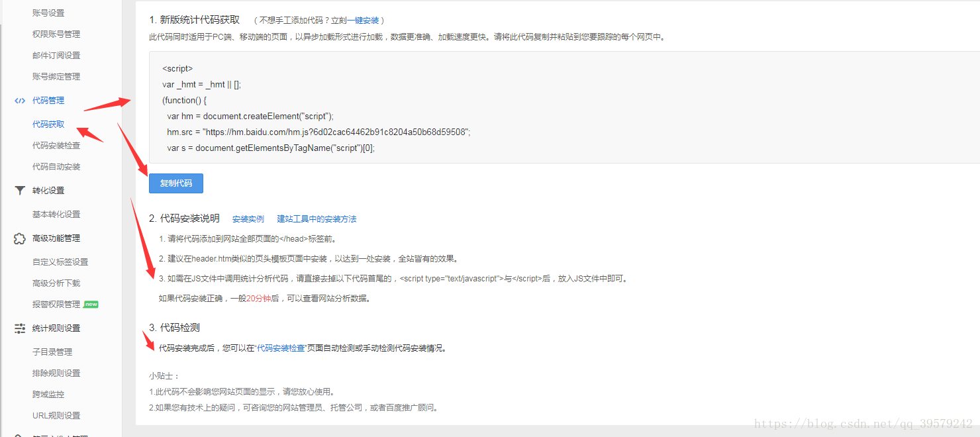Click the sliders icon beside 统计规则设置

[20, 328]
